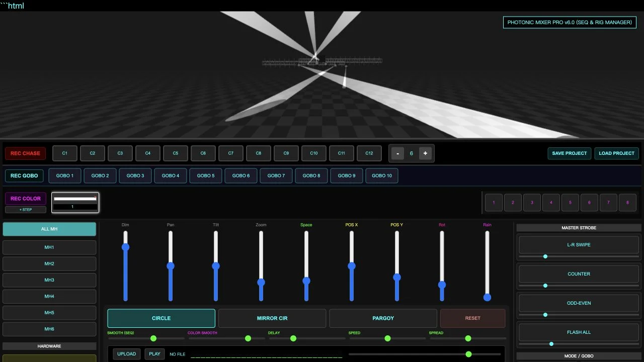Click the DELAY slider knob

(x=293, y=338)
